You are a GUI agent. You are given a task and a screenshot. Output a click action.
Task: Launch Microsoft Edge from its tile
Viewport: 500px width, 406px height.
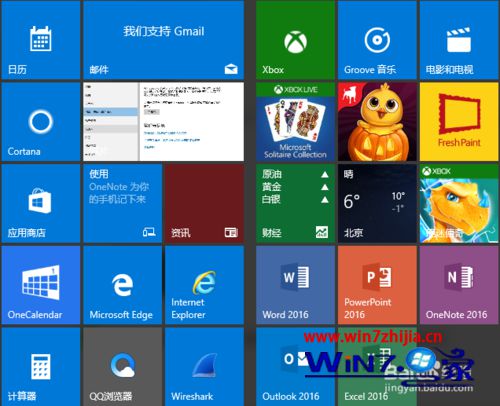click(x=123, y=285)
